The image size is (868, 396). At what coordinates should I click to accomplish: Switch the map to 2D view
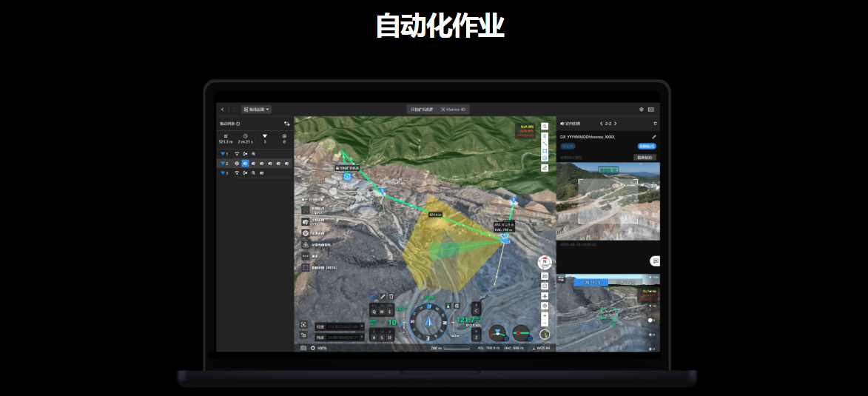pyautogui.click(x=545, y=276)
